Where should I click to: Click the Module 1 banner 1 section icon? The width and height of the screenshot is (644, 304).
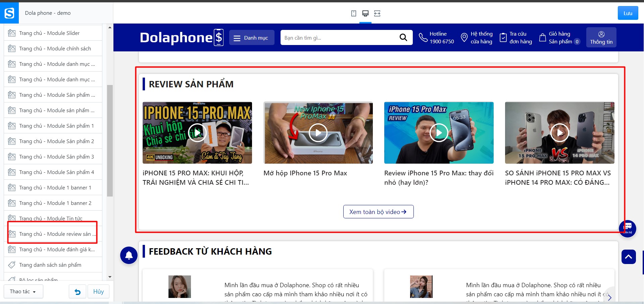12,187
